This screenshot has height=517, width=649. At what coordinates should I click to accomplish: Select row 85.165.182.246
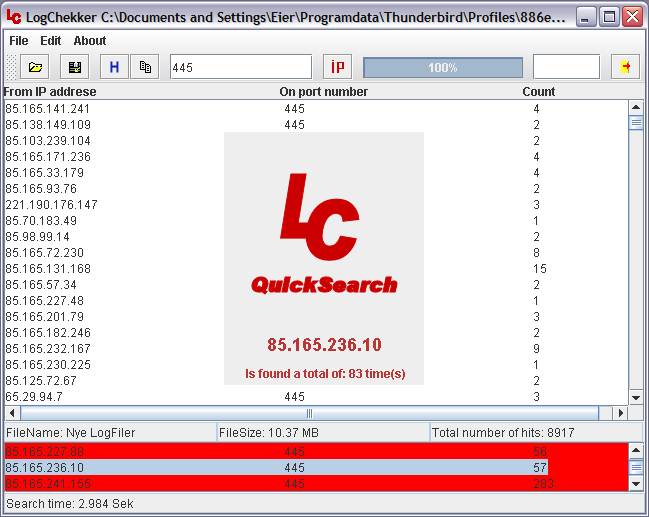tap(316, 333)
